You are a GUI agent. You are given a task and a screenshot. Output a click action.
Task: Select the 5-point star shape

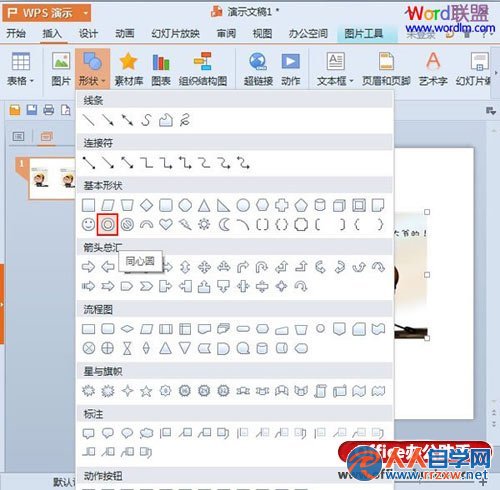point(146,391)
